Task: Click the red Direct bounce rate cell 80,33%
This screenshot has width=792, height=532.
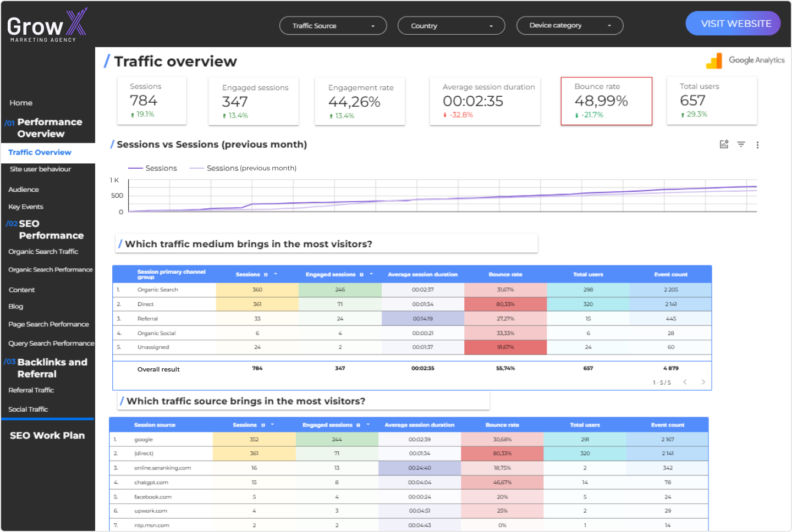Action: click(x=505, y=304)
